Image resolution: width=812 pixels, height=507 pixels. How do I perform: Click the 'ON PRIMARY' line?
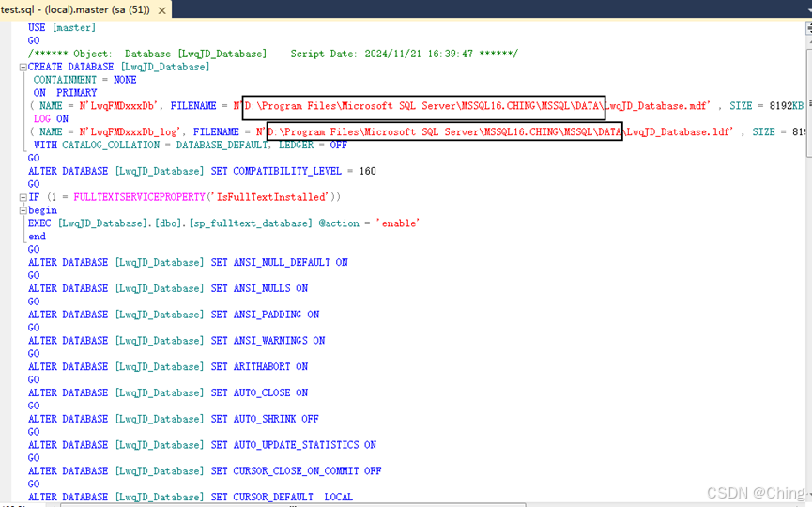tap(66, 93)
